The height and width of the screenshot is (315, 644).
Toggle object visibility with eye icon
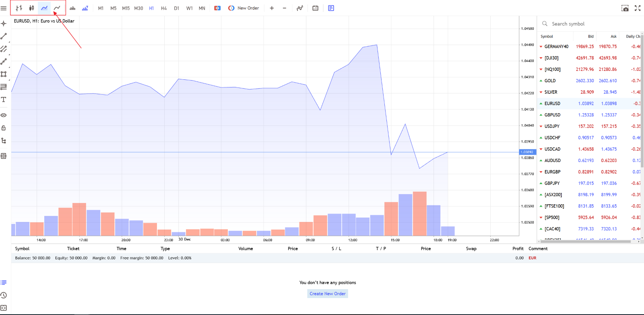[4, 115]
